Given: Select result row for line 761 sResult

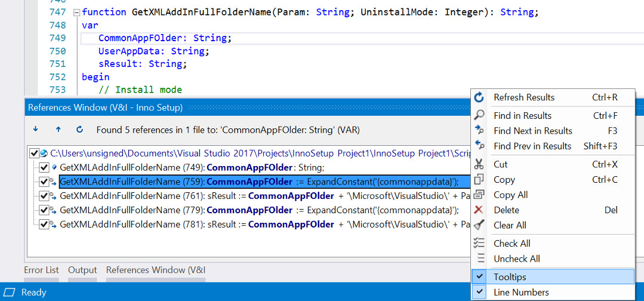Looking at the screenshot, I should click(266, 196).
